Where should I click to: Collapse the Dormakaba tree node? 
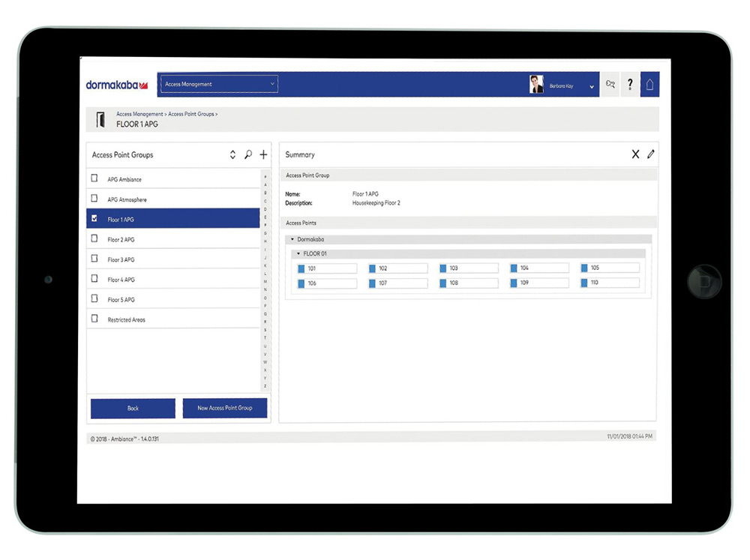point(292,239)
